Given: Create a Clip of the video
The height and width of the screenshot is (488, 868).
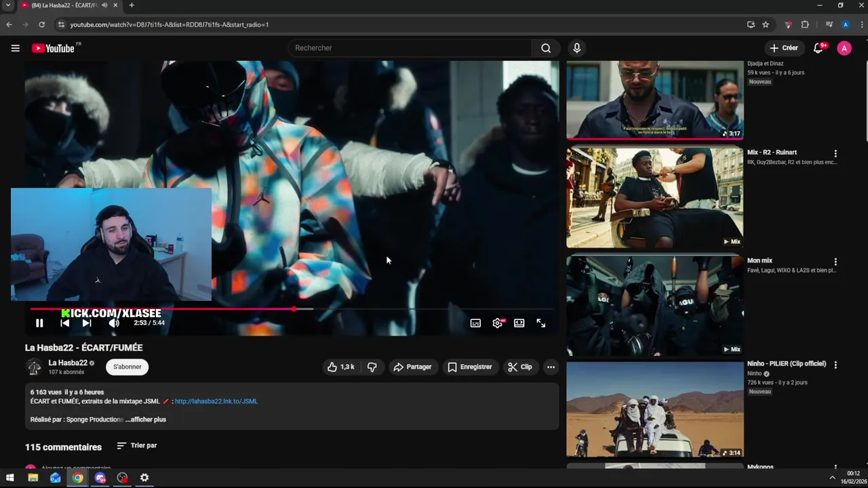Looking at the screenshot, I should click(x=520, y=367).
